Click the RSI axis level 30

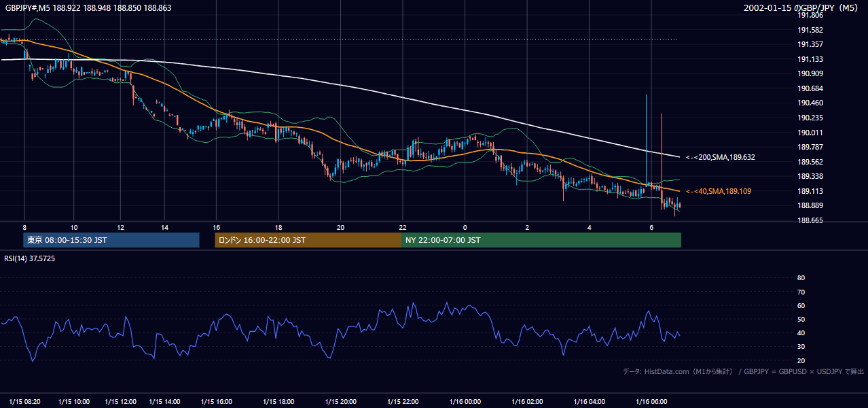(801, 347)
